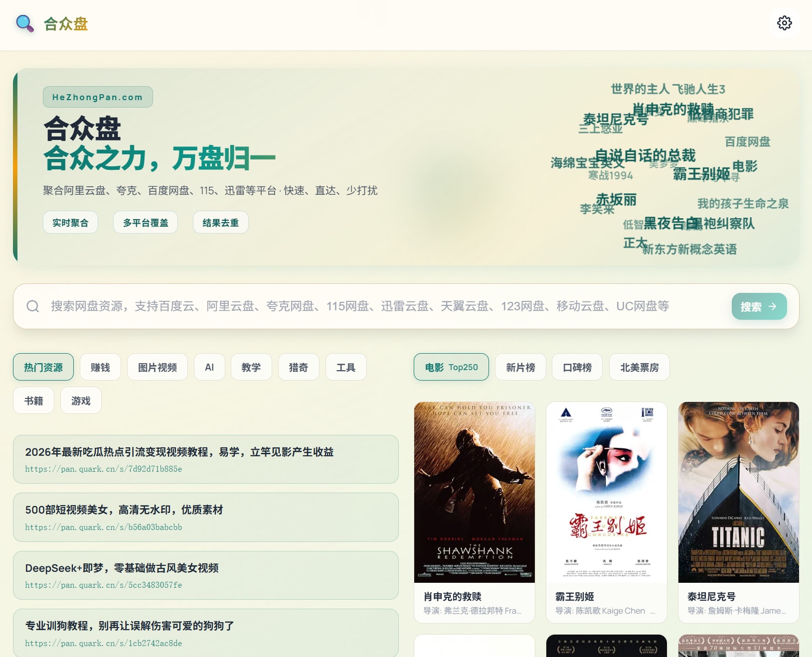Click the 新东方新概念英语 tag in word cloud

689,249
